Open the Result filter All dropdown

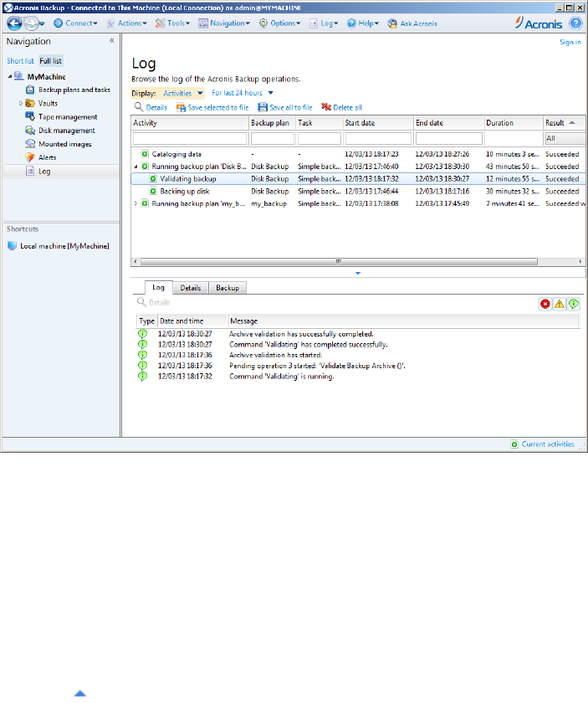[565, 139]
